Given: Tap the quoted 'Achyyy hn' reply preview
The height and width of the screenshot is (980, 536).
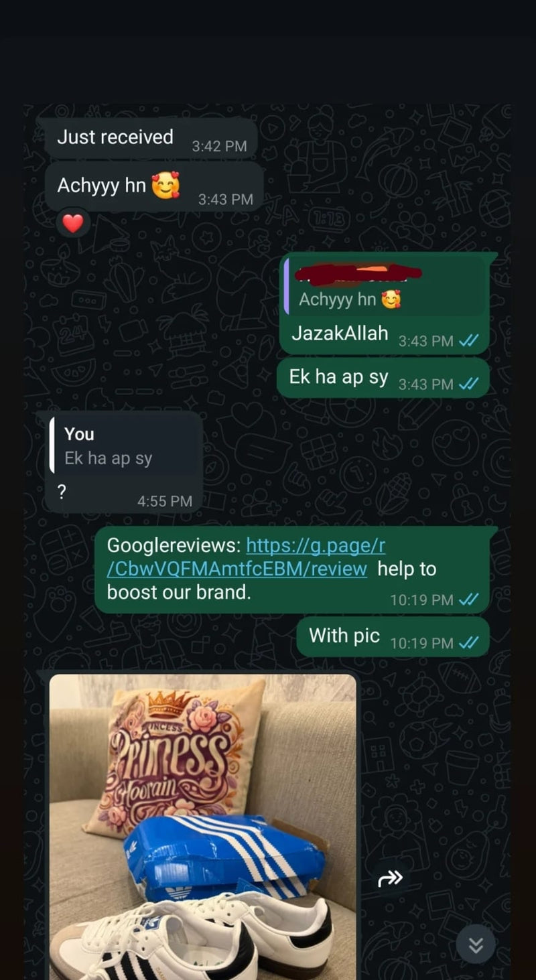Looking at the screenshot, I should click(x=385, y=286).
